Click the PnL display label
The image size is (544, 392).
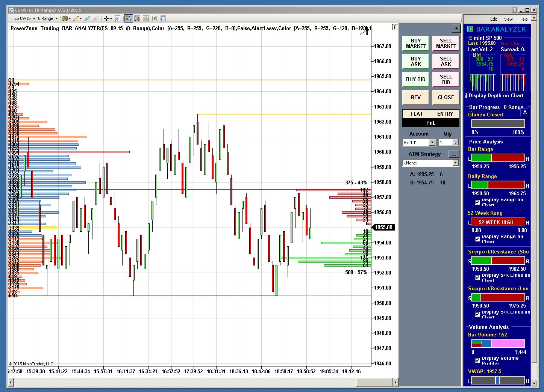[x=431, y=123]
